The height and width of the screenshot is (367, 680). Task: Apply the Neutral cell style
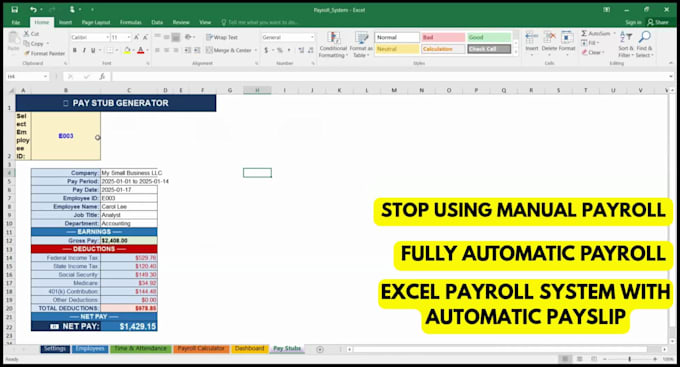[397, 49]
